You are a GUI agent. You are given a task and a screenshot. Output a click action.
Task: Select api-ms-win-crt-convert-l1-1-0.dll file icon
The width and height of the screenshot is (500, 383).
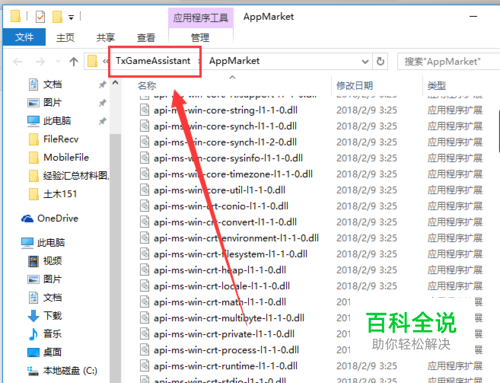[144, 221]
